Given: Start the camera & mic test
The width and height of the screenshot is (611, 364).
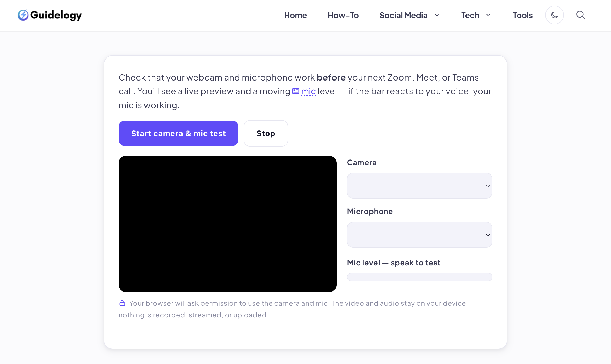Looking at the screenshot, I should point(178,133).
